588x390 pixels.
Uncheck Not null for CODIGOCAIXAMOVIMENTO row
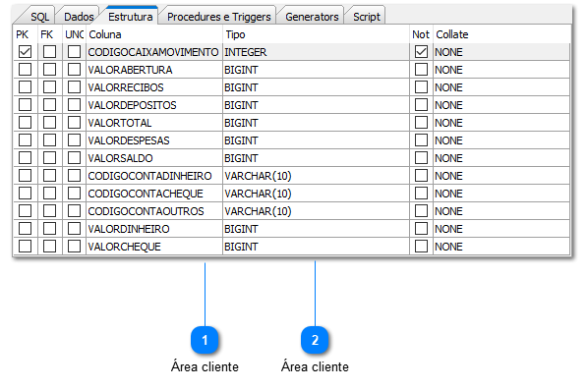[x=421, y=52]
